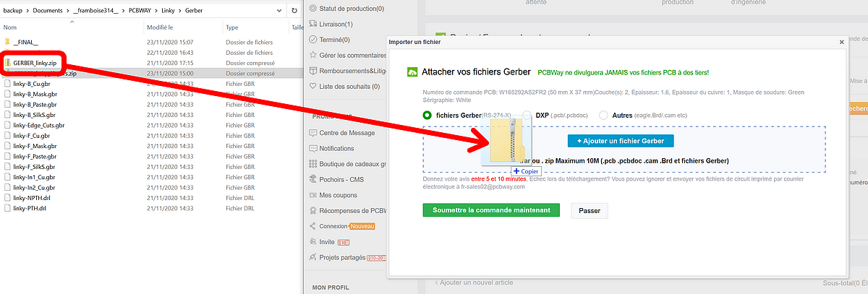Click the Livraison truck icon
The height and width of the screenshot is (294, 868).
312,24
